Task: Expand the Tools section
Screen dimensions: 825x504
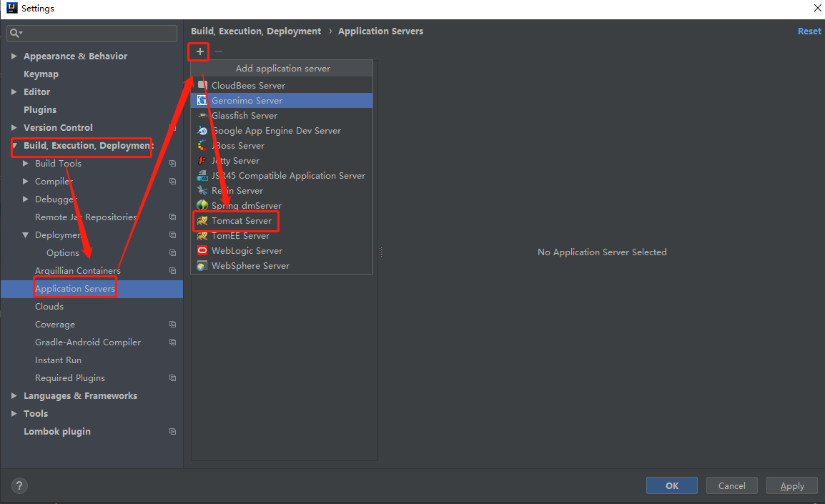Action: tap(14, 413)
